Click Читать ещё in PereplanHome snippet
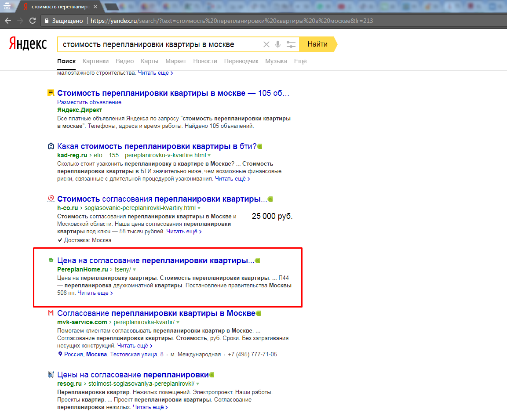 (x=95, y=293)
